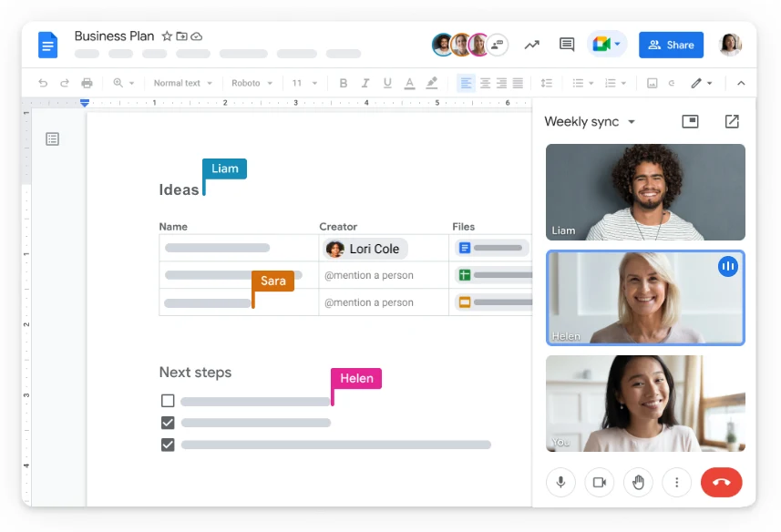Screen dimensions: 781x532
Task: Open meeting in new window
Action: coord(732,121)
